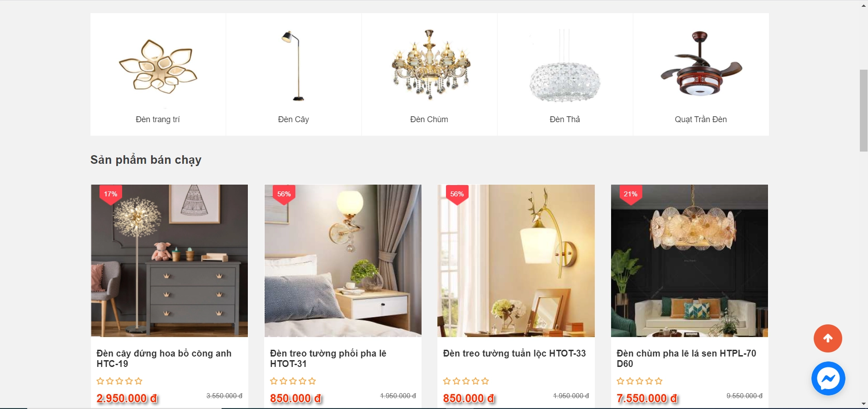Click the 21% discount badge on chandelier
This screenshot has width=868, height=409.
(x=631, y=195)
